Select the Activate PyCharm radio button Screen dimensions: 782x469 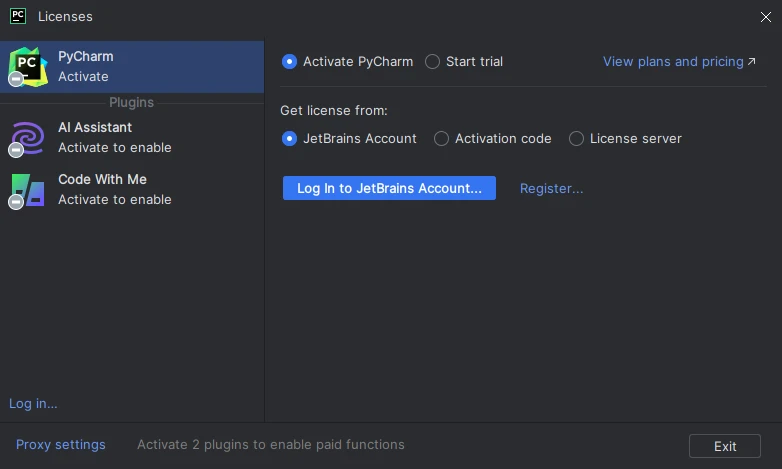290,62
